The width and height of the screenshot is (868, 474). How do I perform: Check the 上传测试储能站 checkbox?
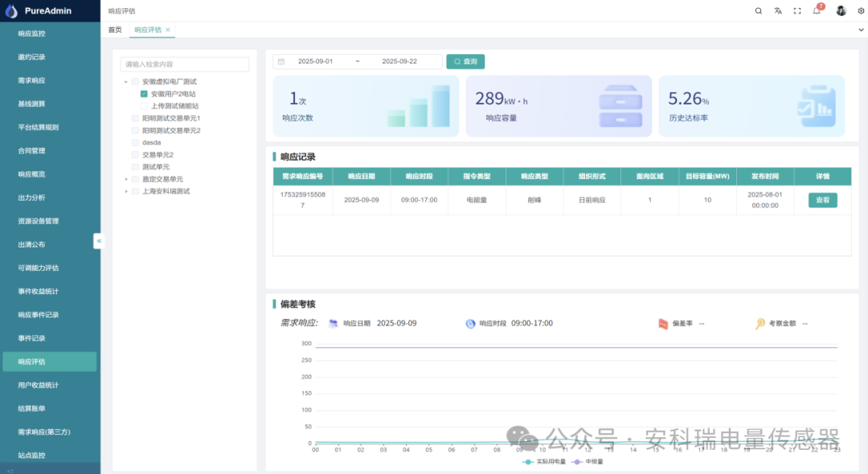click(x=144, y=106)
